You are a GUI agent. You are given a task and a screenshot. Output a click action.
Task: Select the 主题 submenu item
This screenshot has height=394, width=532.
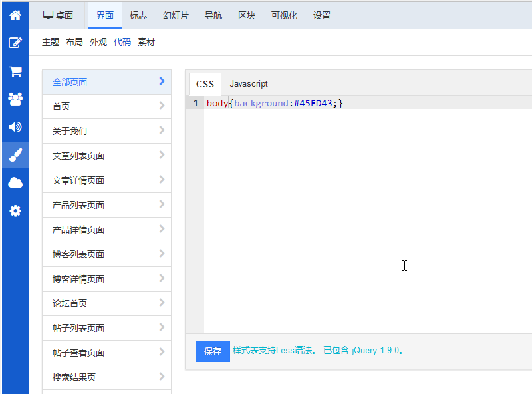(x=51, y=43)
